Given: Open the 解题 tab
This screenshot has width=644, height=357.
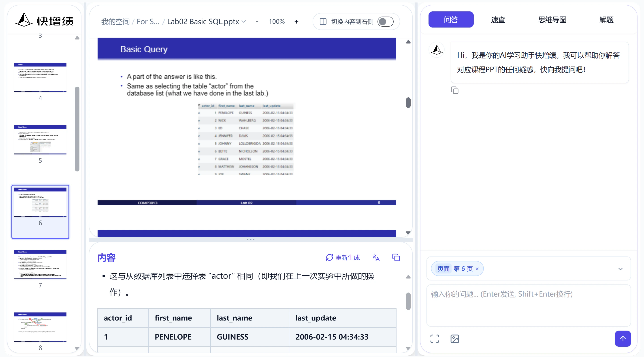Looking at the screenshot, I should [606, 19].
